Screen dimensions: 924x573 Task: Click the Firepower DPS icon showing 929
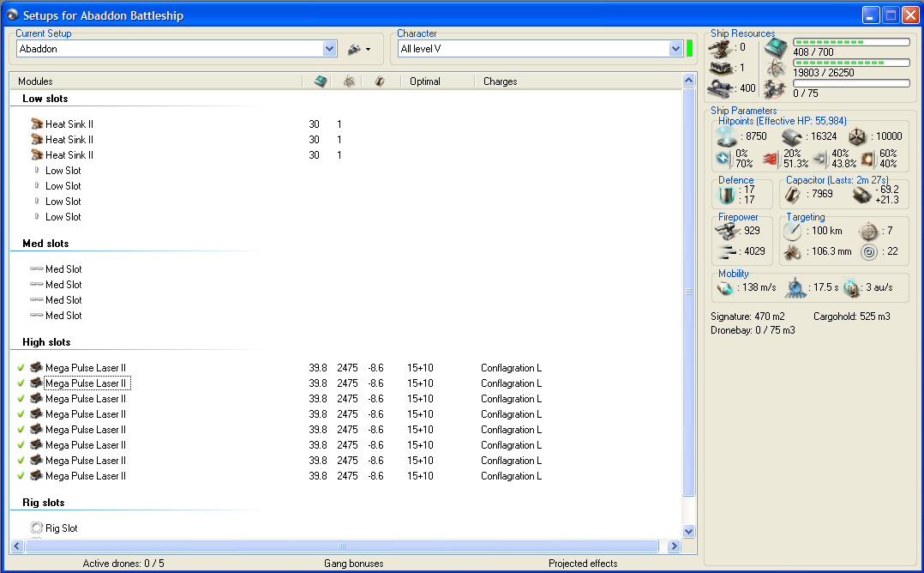727,231
